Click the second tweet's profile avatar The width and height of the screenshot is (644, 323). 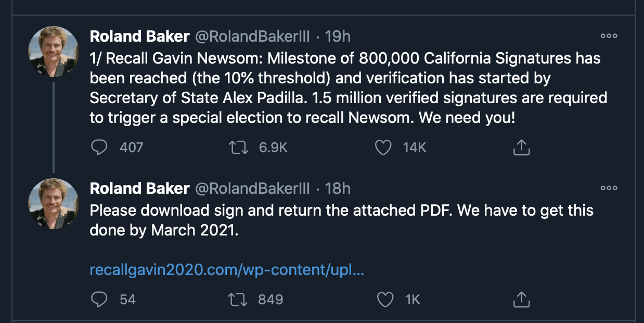tap(53, 204)
